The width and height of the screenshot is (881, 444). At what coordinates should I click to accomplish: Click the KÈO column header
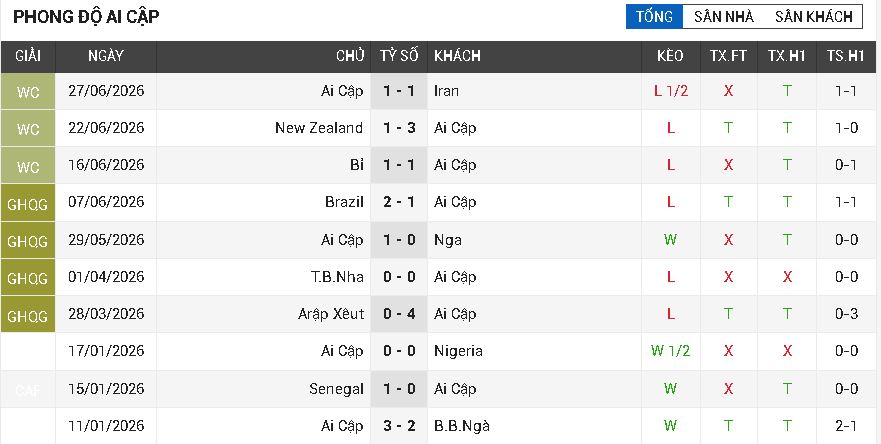point(670,56)
